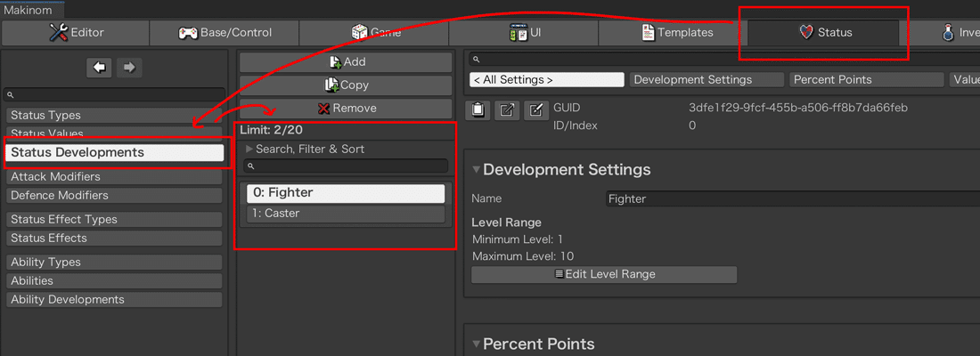Open Attack Modifiers section
The image size is (980, 356).
[x=114, y=177]
